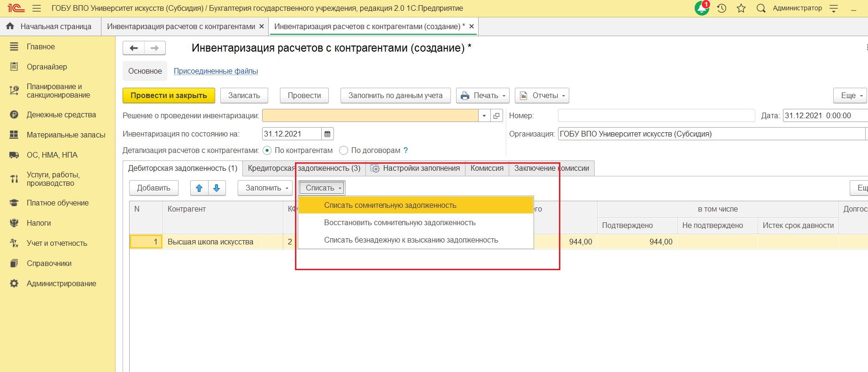This screenshot has height=372, width=868.
Task: Open the Еще menu in document toolbar
Action: (x=851, y=96)
